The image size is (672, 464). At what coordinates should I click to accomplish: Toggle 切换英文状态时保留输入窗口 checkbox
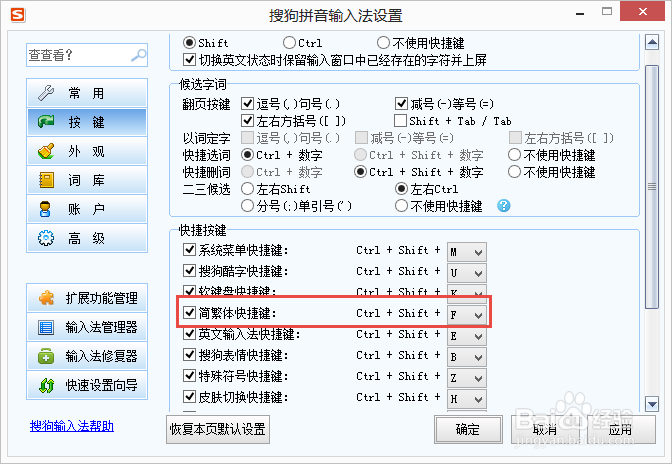click(x=189, y=60)
